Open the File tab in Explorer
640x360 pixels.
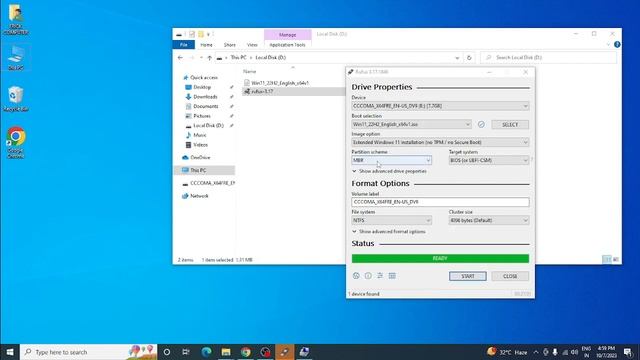pos(184,45)
